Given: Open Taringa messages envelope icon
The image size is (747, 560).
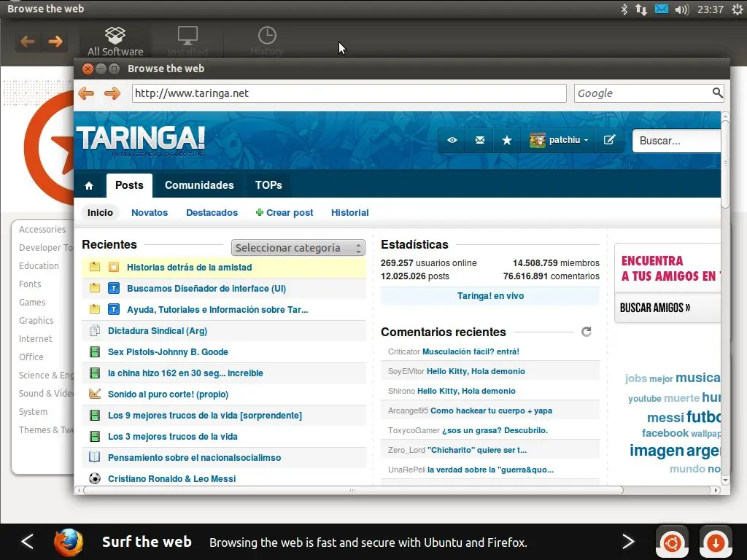Looking at the screenshot, I should (480, 140).
